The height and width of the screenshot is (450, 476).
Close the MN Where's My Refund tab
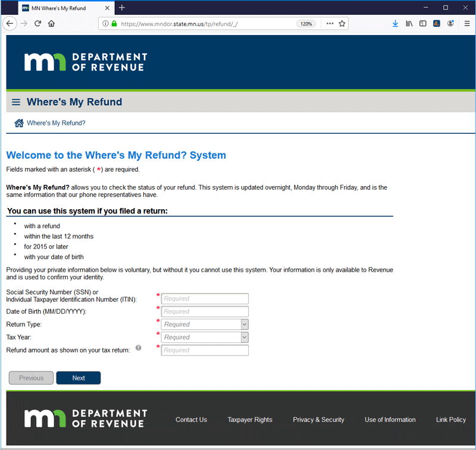pyautogui.click(x=107, y=8)
